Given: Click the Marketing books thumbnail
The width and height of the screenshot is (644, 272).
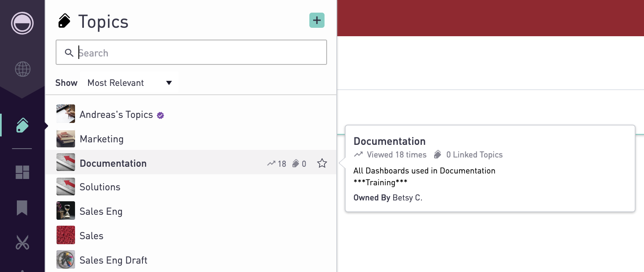Looking at the screenshot, I should click(66, 138).
